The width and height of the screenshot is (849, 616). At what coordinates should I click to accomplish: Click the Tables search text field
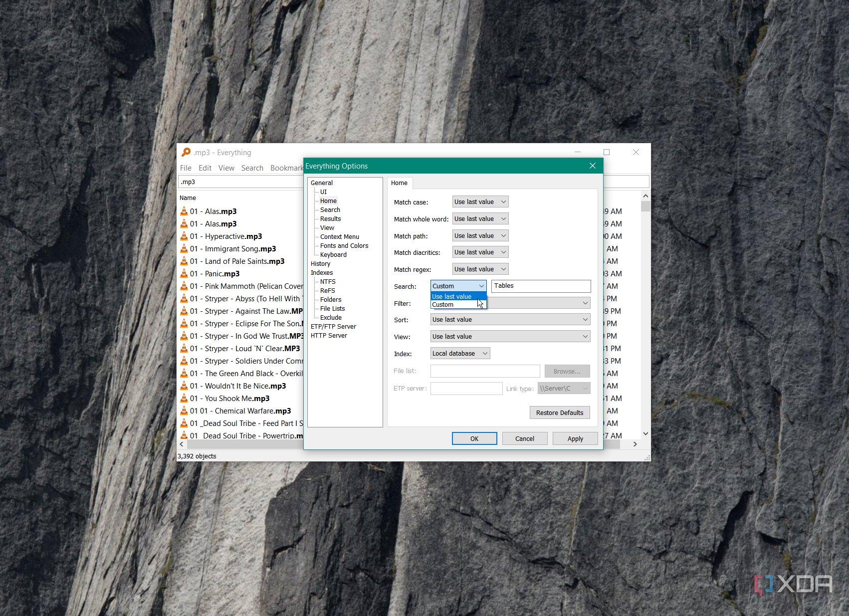(x=541, y=286)
